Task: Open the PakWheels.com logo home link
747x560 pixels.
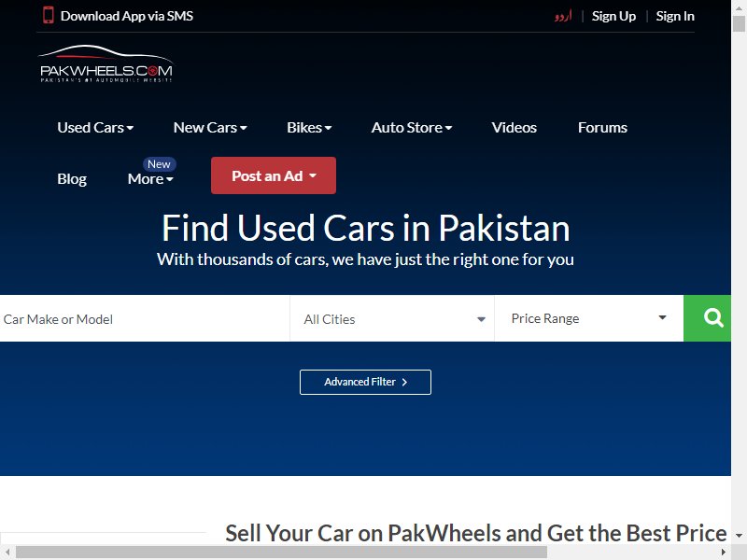Action: point(106,63)
